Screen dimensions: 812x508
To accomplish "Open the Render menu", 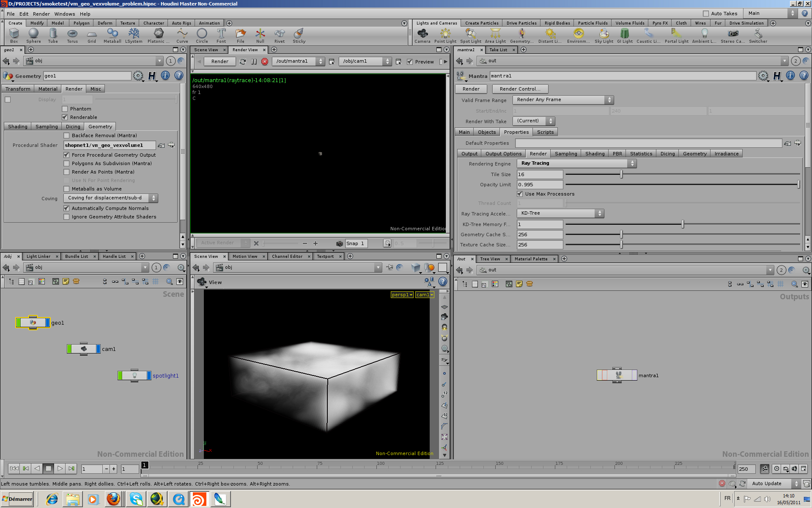I will tap(41, 14).
